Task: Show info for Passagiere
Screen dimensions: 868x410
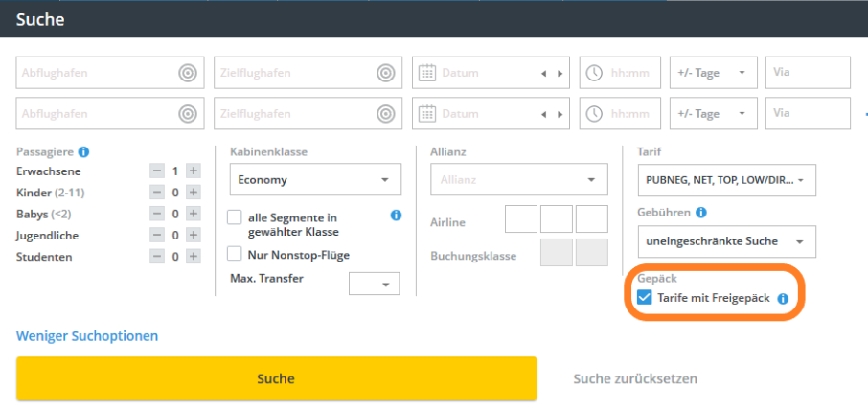Action: pyautogui.click(x=83, y=151)
